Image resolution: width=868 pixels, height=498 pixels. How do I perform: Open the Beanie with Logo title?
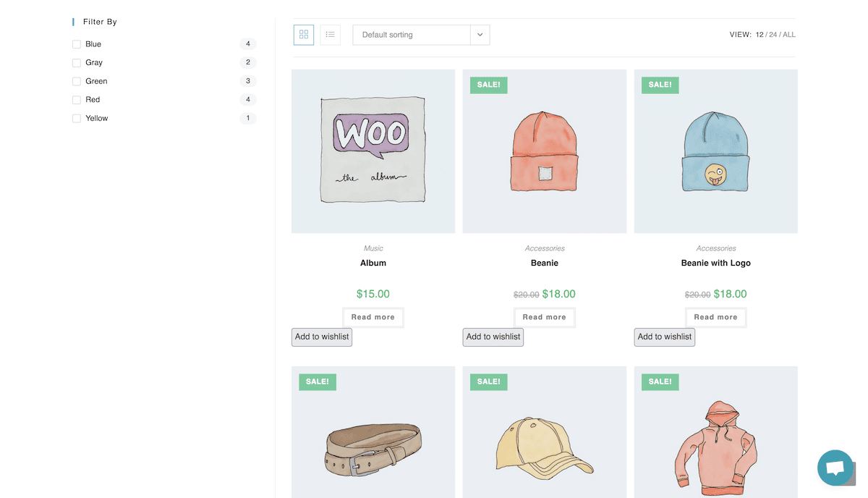[716, 263]
